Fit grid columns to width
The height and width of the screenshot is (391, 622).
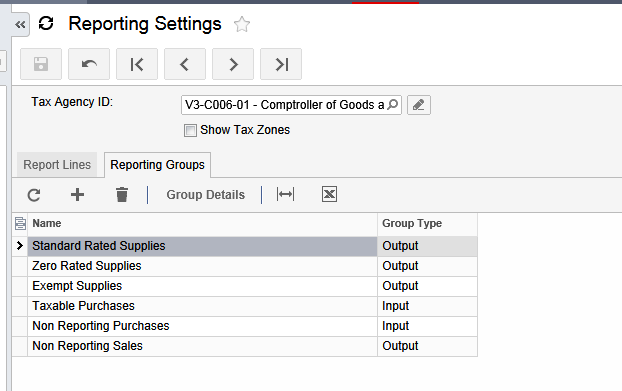point(286,194)
